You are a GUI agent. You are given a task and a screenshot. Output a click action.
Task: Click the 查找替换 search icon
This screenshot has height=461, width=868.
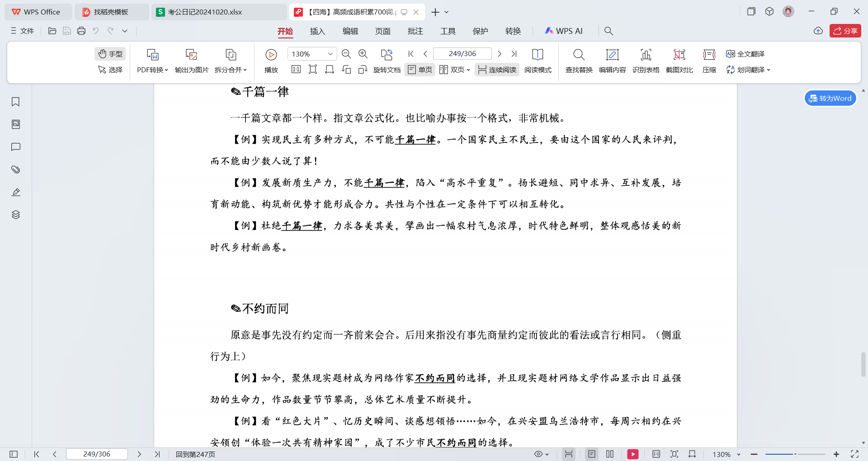[x=579, y=55]
